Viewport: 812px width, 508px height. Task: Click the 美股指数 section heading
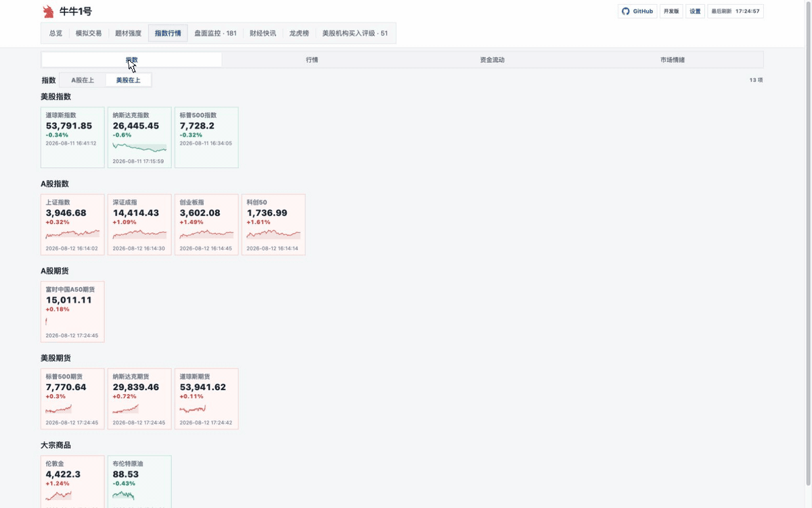(x=55, y=97)
